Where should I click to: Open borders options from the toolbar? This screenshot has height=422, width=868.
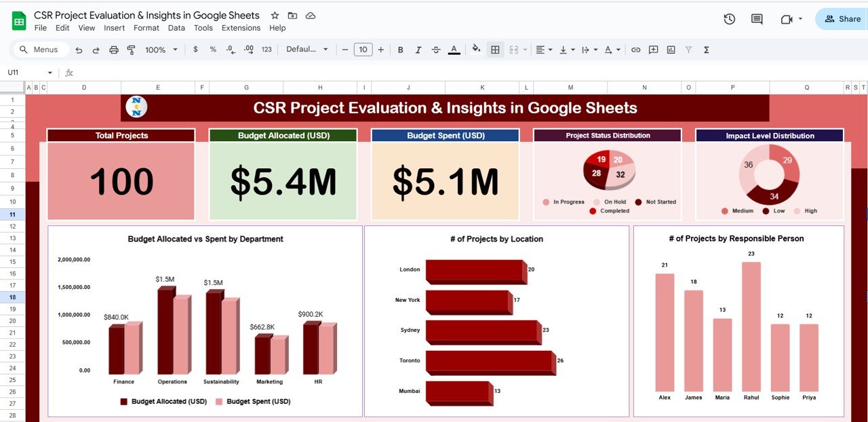click(x=495, y=50)
